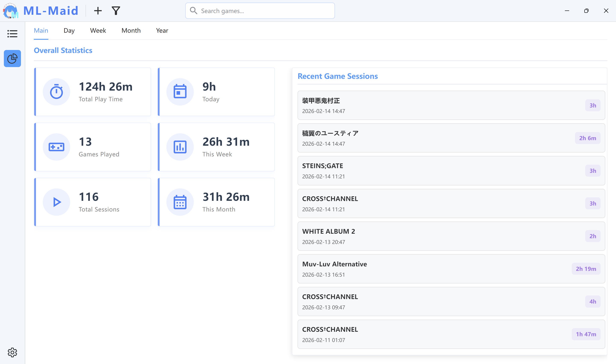Click the Overall Statistics heading
Image resolution: width=616 pixels, height=364 pixels.
click(63, 50)
